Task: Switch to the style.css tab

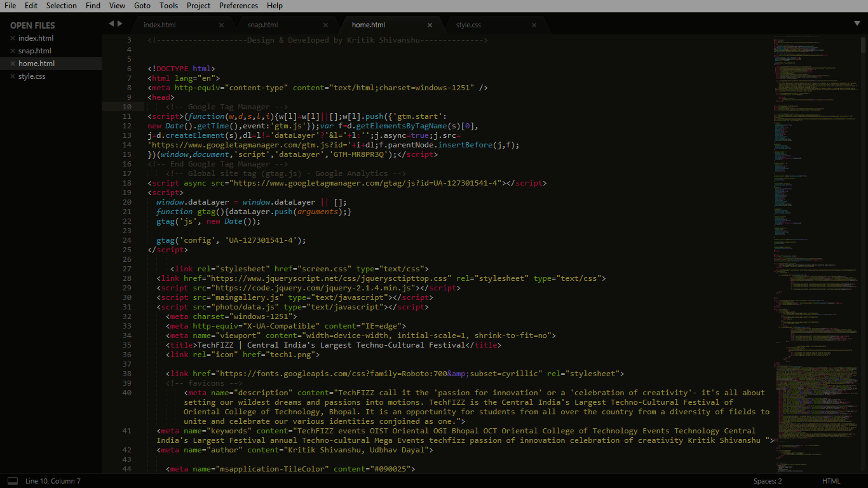Action: (x=468, y=25)
